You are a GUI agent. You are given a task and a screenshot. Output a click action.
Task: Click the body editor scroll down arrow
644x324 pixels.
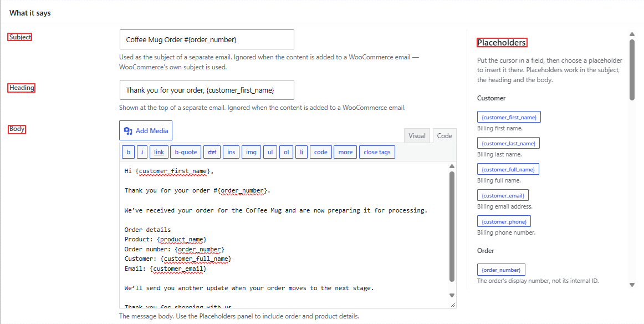pyautogui.click(x=452, y=295)
